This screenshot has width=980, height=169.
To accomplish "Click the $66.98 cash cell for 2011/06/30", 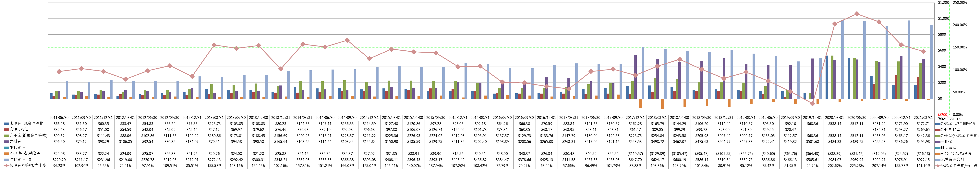I will (59, 123).
